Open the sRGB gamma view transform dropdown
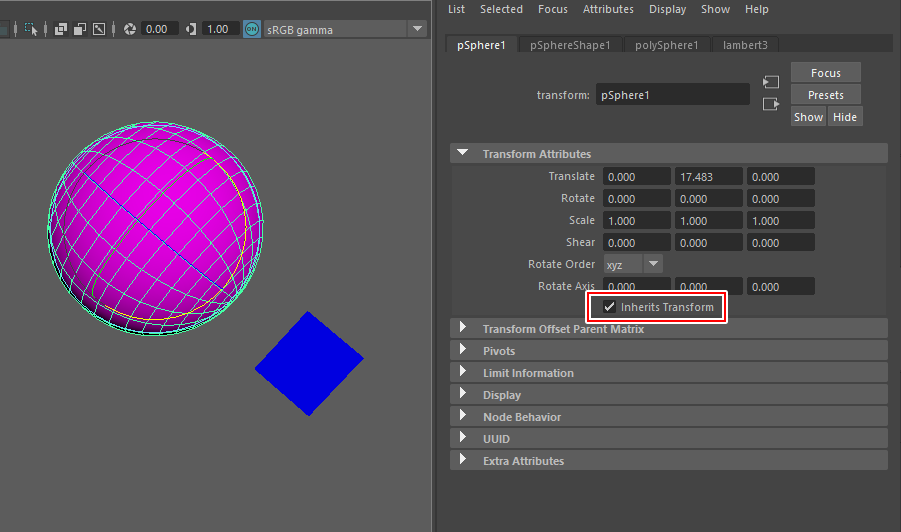The height and width of the screenshot is (532, 901). 417,29
